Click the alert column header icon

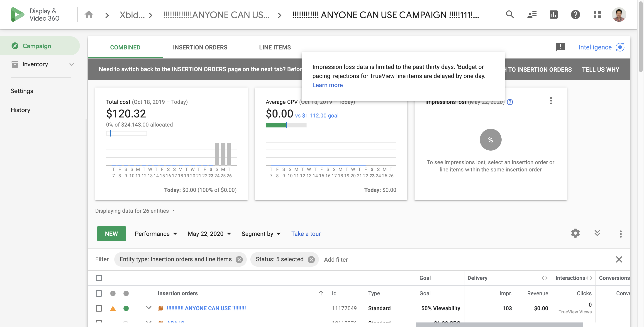pyautogui.click(x=113, y=293)
